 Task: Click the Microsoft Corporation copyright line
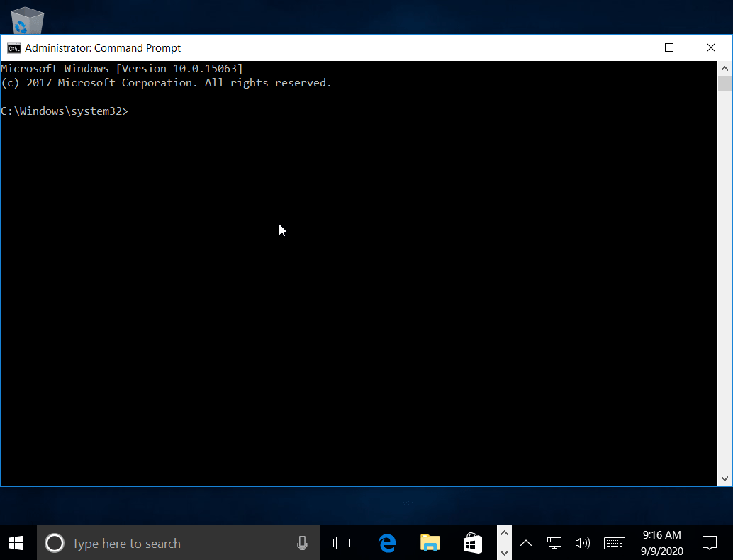166,83
